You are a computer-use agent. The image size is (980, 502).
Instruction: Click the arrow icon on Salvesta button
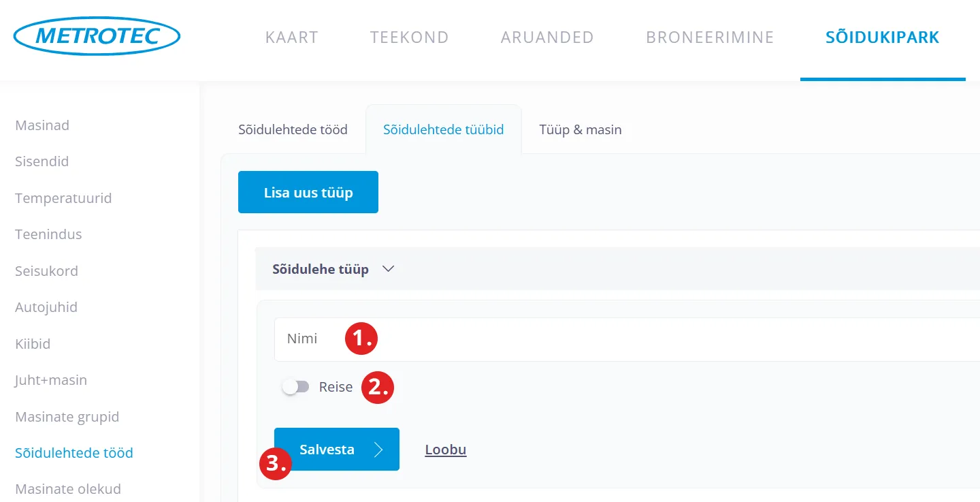coord(379,450)
